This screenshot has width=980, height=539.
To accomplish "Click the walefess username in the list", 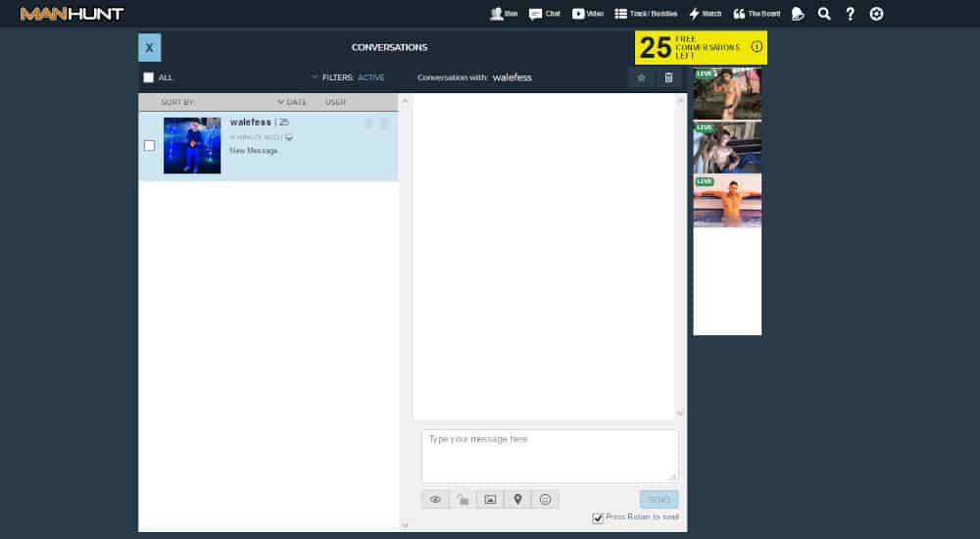I will [251, 122].
